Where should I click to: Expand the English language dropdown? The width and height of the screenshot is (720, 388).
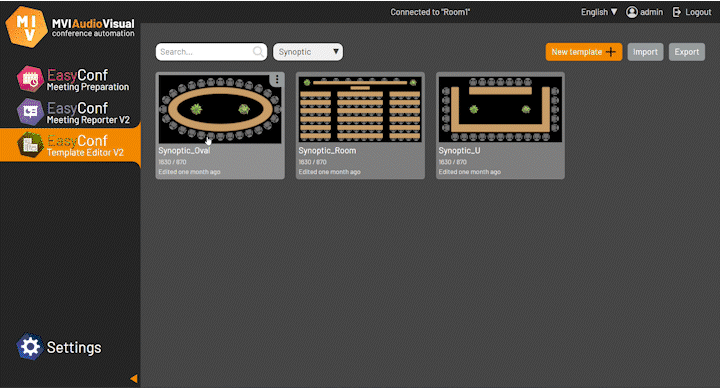point(599,12)
